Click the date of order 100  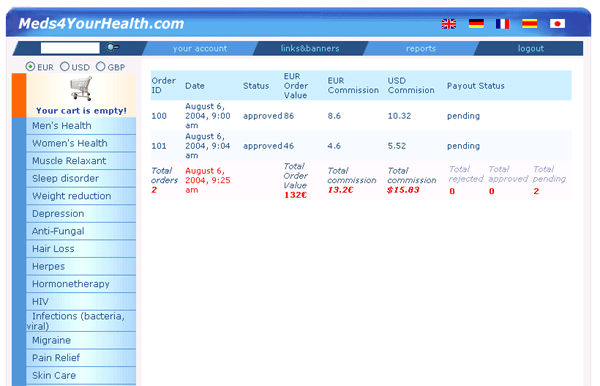click(x=208, y=116)
